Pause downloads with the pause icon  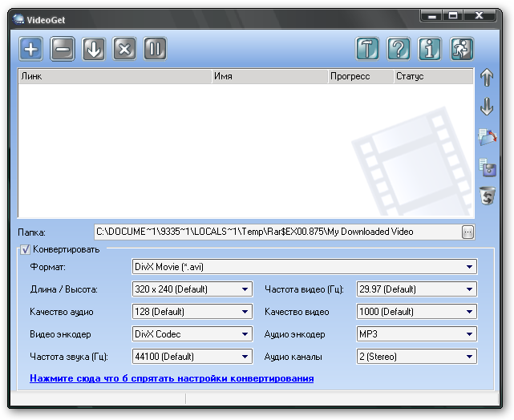pyautogui.click(x=155, y=49)
